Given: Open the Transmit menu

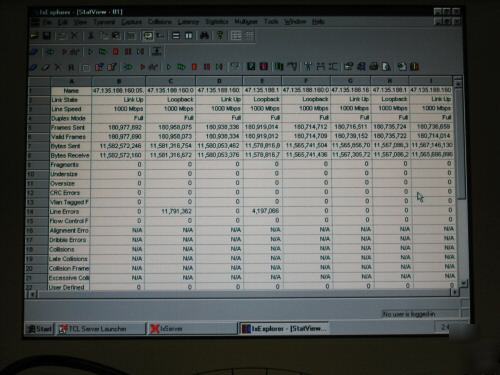Looking at the screenshot, I should pyautogui.click(x=104, y=22).
